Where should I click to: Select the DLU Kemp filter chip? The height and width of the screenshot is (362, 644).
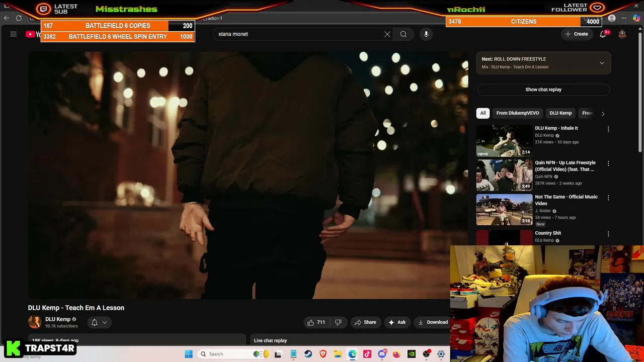pos(560,113)
